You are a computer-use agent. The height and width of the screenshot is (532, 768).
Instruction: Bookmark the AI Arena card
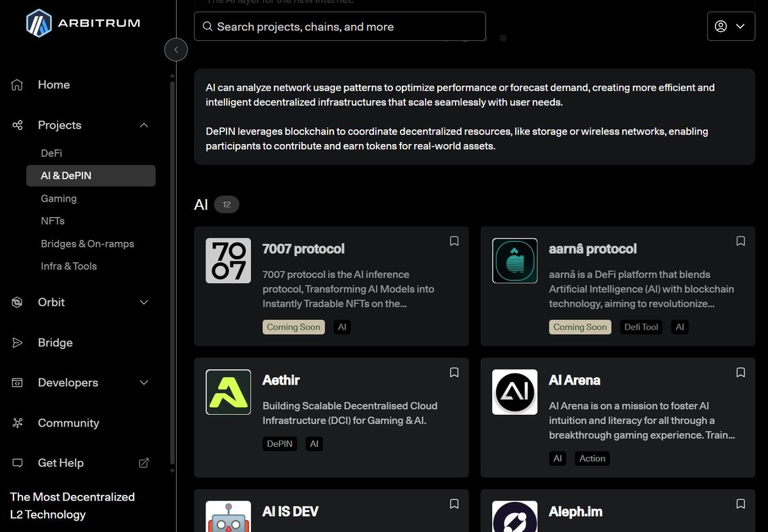click(740, 372)
